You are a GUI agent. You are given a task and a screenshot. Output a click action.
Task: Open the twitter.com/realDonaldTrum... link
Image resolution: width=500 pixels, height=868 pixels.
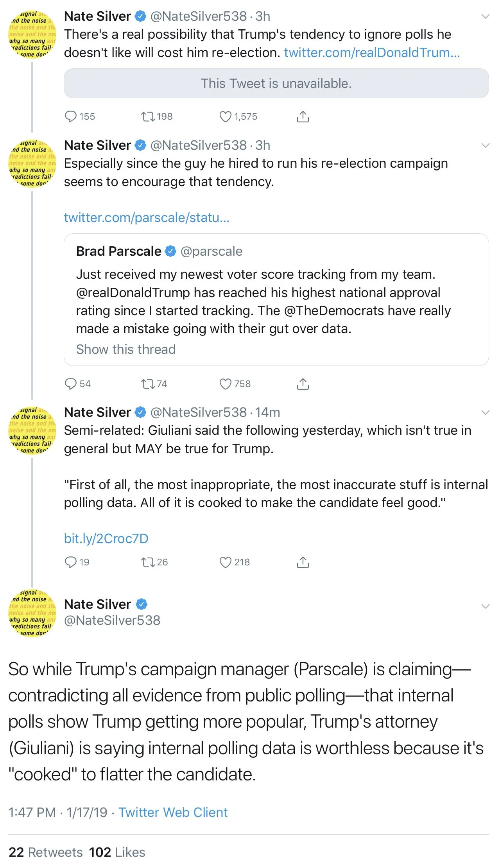372,52
